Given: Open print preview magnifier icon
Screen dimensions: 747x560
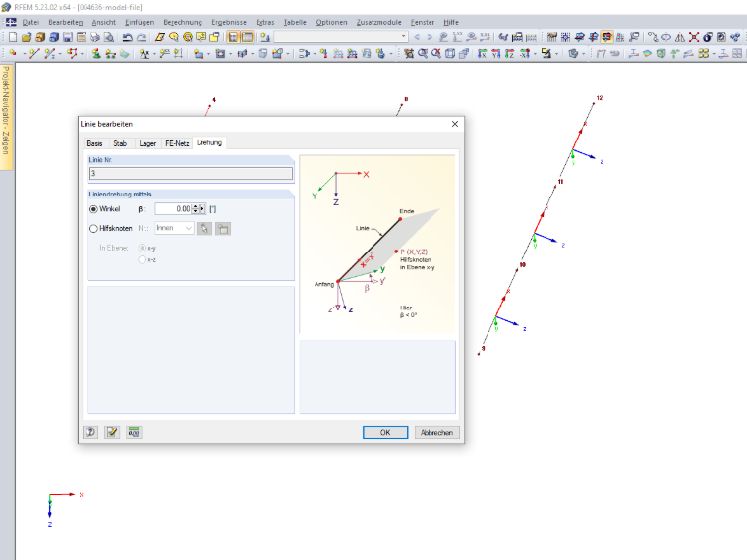Looking at the screenshot, I should coord(109,37).
